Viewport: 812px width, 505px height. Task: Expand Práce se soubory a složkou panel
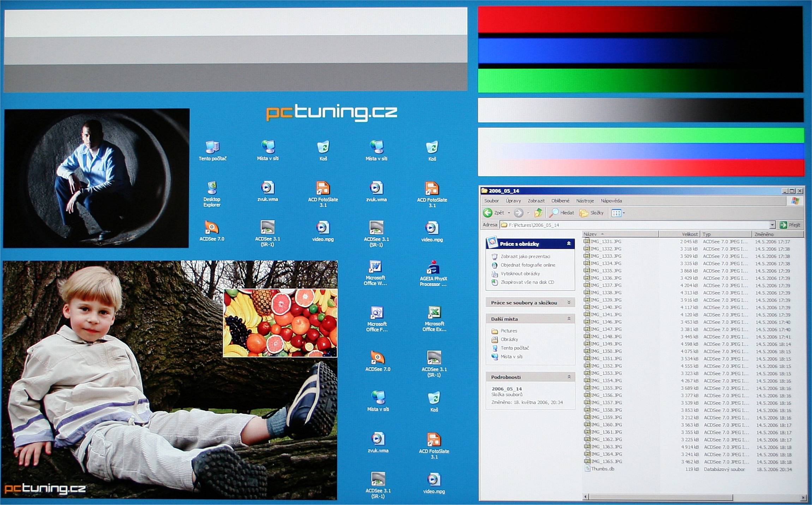coord(569,302)
